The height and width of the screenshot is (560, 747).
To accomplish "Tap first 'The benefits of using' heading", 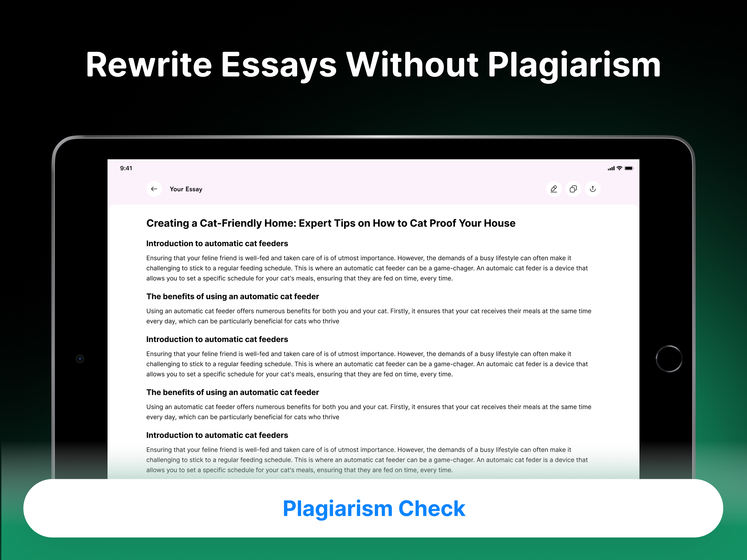I will click(x=232, y=297).
